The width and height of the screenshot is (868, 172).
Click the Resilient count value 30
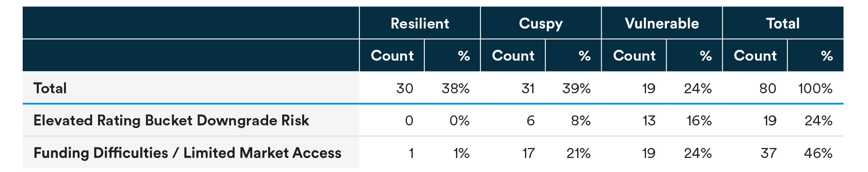[404, 88]
